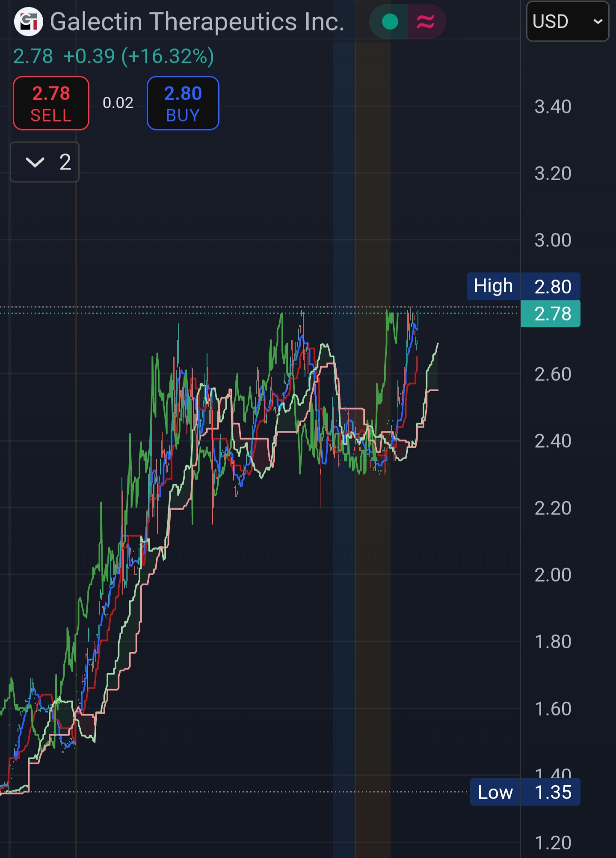Click the green market open status dot
Screen dimensions: 616x858
pos(390,22)
